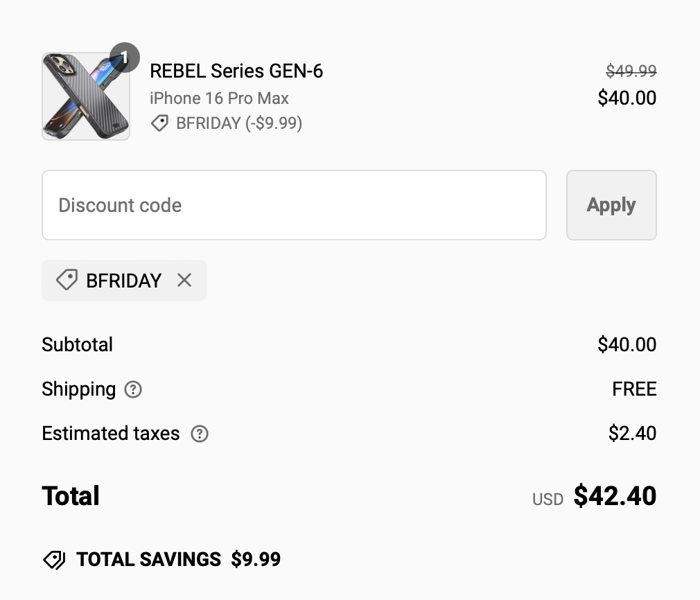
Task: Open the Shipping help question mark
Action: [133, 389]
